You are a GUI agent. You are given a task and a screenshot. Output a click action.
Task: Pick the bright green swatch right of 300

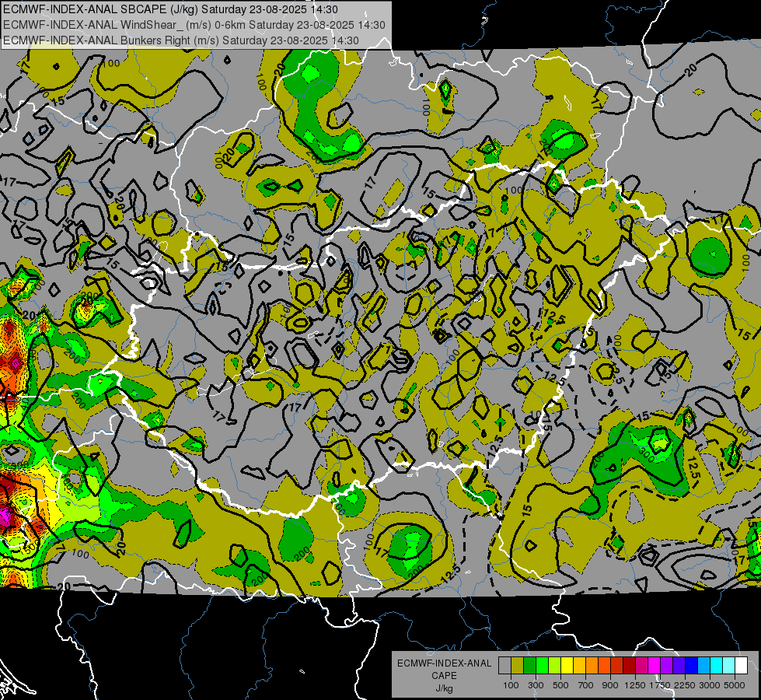tap(542, 666)
